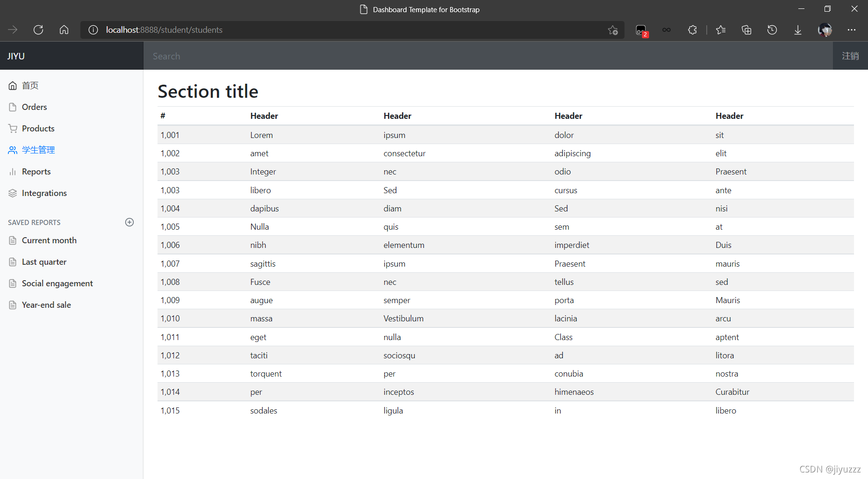Click table cell Lorem
The image size is (868, 479).
tap(261, 135)
